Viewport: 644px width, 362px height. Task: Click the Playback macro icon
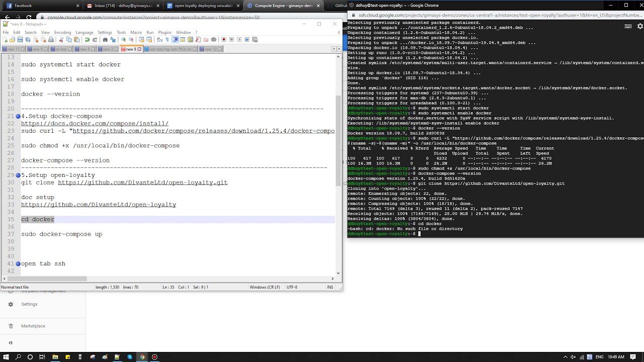tap(239, 40)
